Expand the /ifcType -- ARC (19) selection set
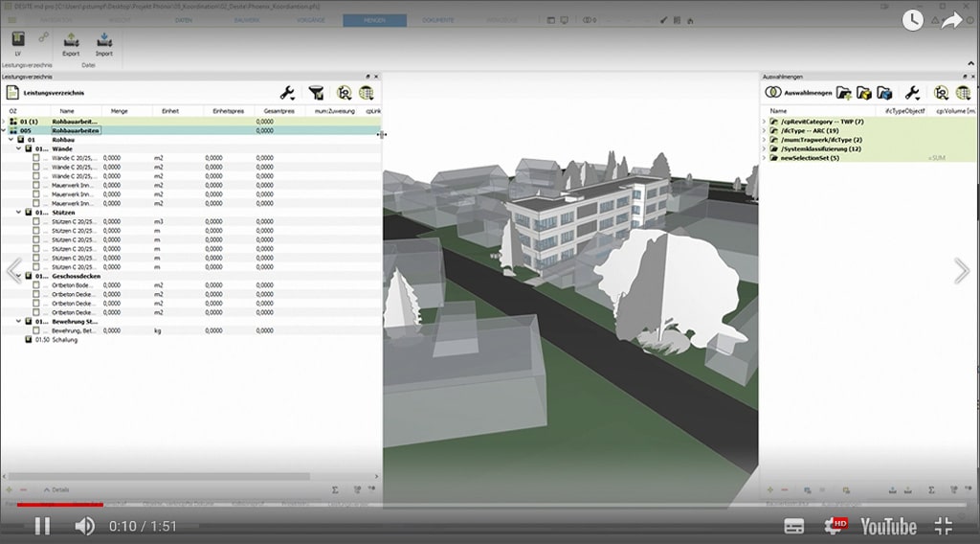 click(x=764, y=131)
